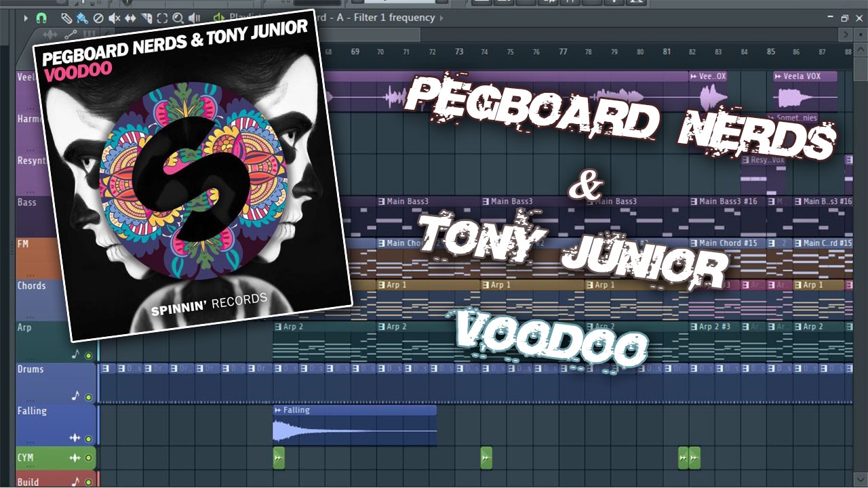
Task: Select the Paint brush tool
Action: pos(82,18)
